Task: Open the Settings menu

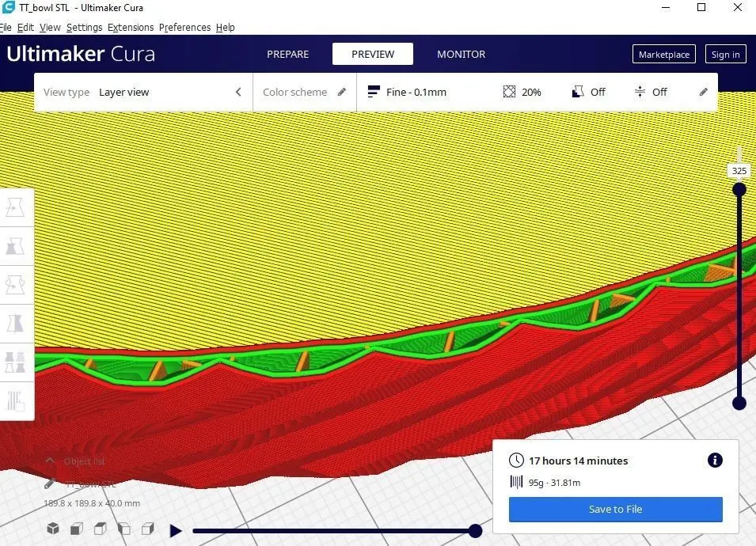Action: coord(85,27)
